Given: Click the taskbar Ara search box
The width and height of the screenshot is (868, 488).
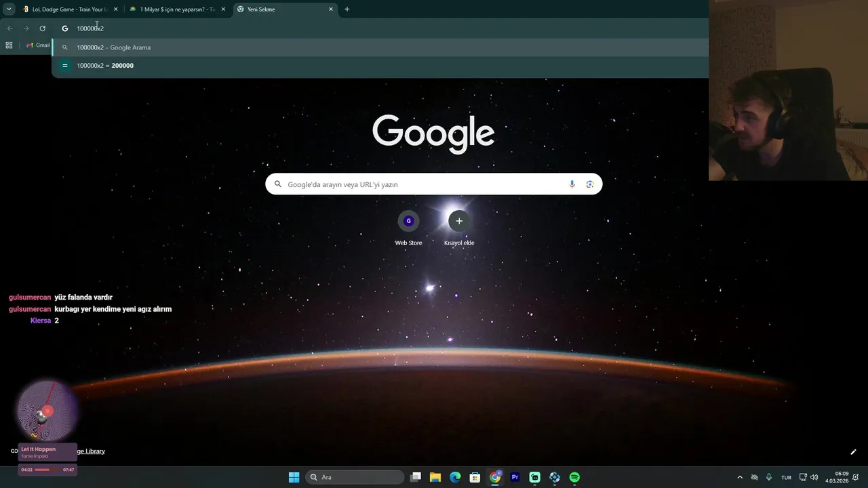Looking at the screenshot, I should [354, 477].
